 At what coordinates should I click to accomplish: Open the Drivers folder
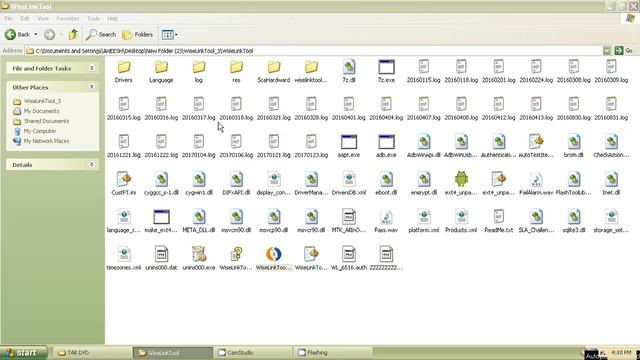pos(124,71)
